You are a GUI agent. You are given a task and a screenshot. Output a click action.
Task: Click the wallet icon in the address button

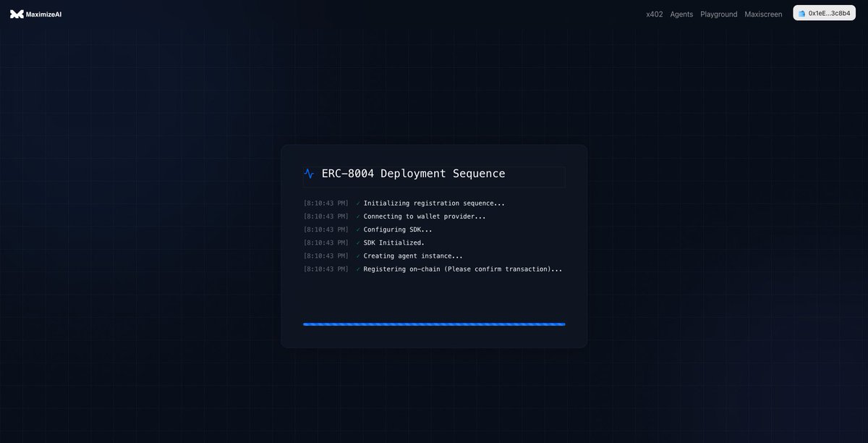pyautogui.click(x=801, y=14)
